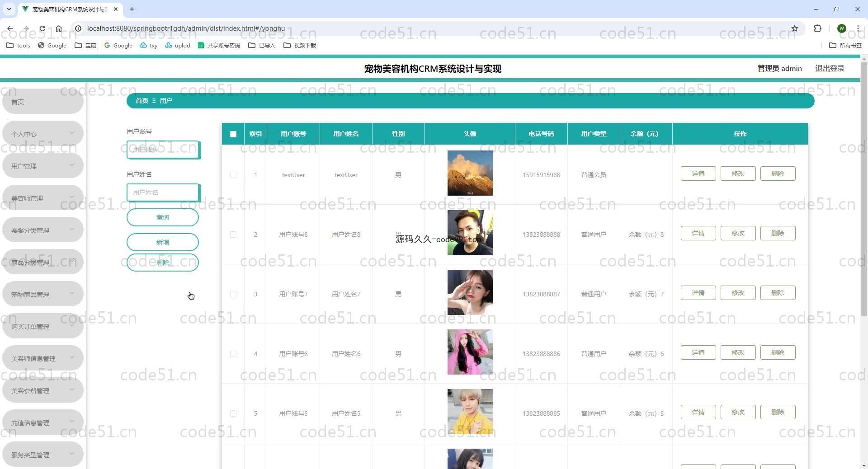Click 删除 for 用户账号6 row

778,352
